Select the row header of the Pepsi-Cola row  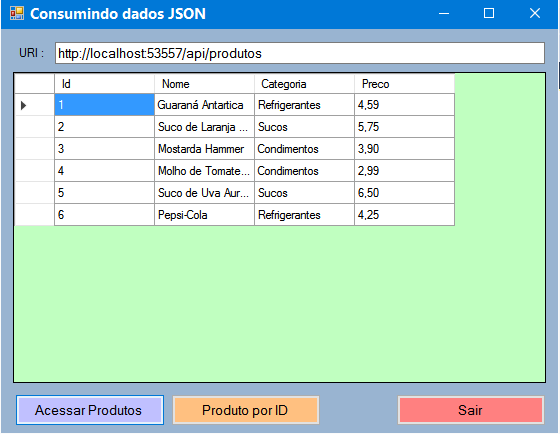tap(35, 215)
